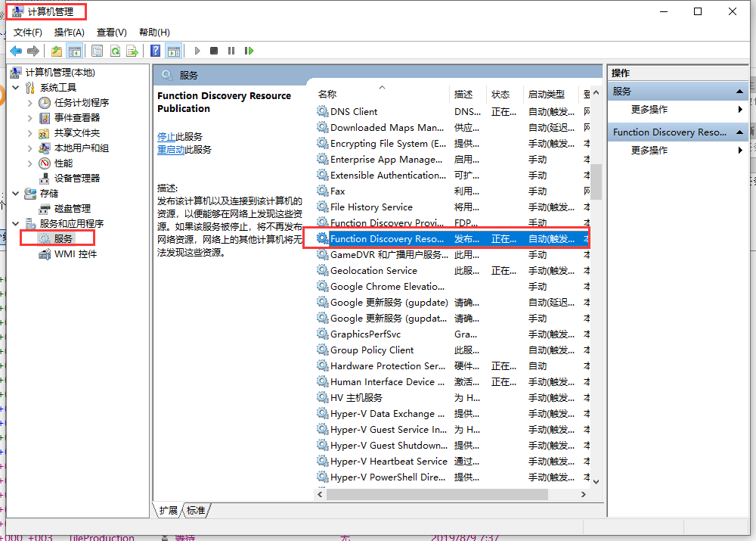Select 设备管理器 in the tree

click(x=76, y=179)
